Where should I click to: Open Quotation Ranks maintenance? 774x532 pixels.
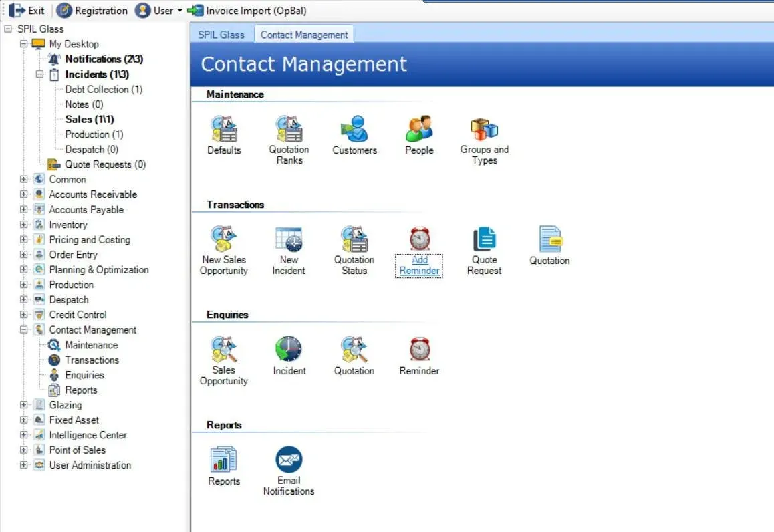click(289, 129)
